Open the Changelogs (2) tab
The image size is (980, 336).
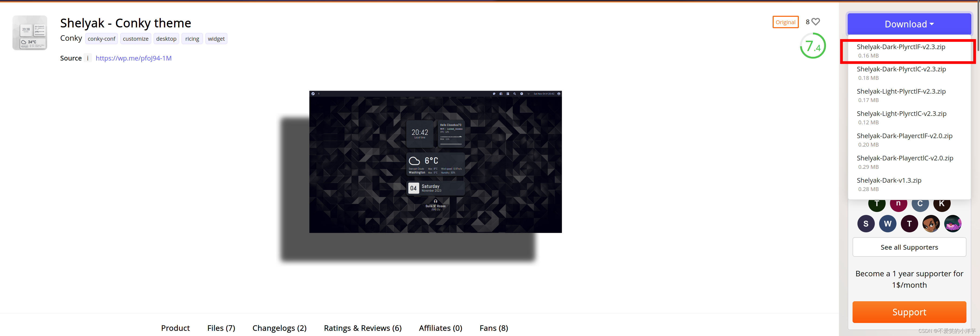(x=279, y=328)
